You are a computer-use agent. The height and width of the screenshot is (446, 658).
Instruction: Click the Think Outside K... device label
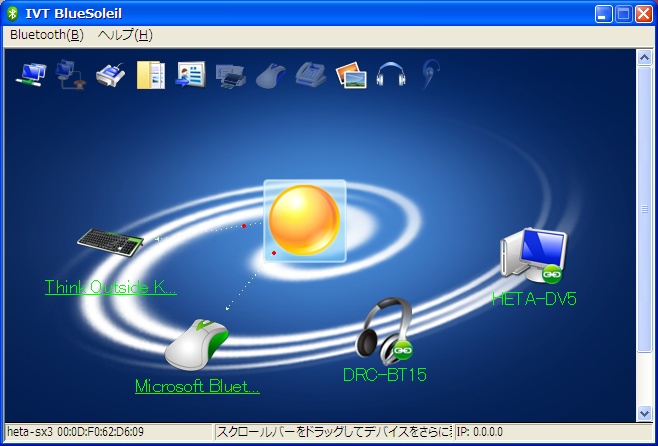click(x=111, y=287)
